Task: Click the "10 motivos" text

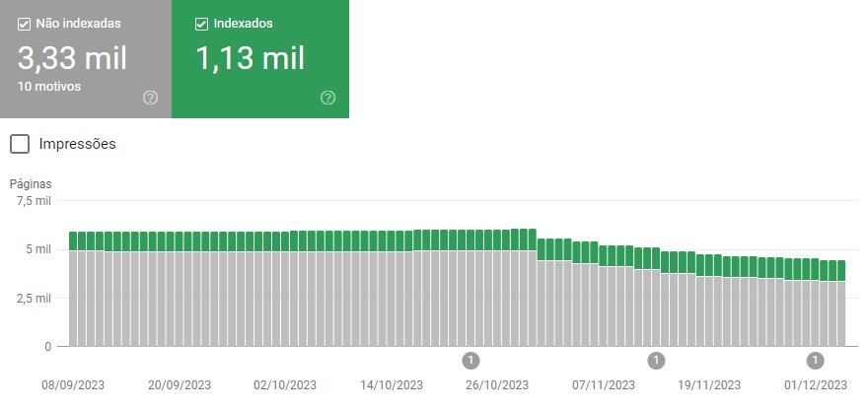Action: tap(48, 87)
